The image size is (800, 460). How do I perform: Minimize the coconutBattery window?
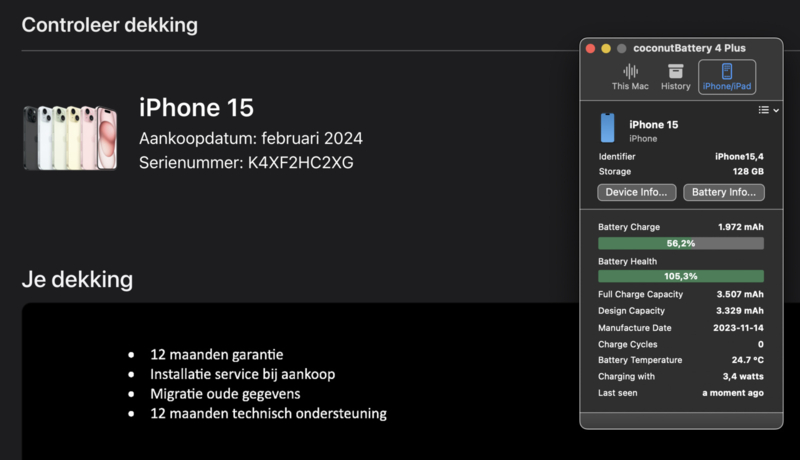pos(606,48)
